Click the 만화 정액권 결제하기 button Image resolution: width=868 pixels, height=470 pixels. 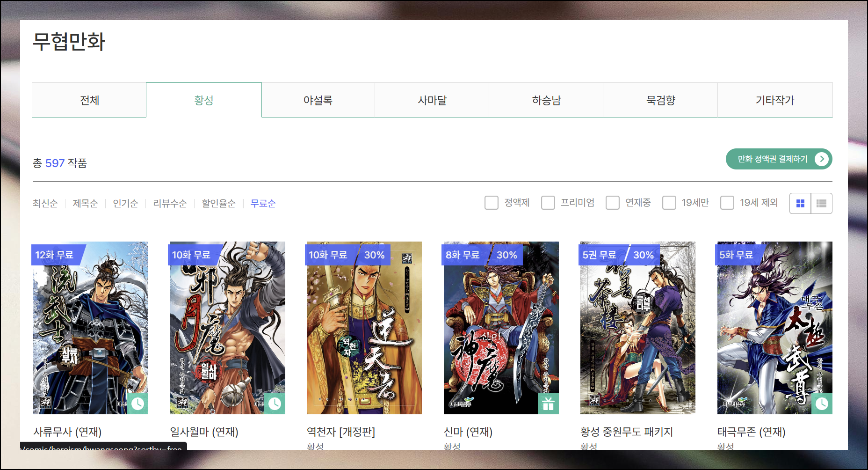(x=779, y=159)
